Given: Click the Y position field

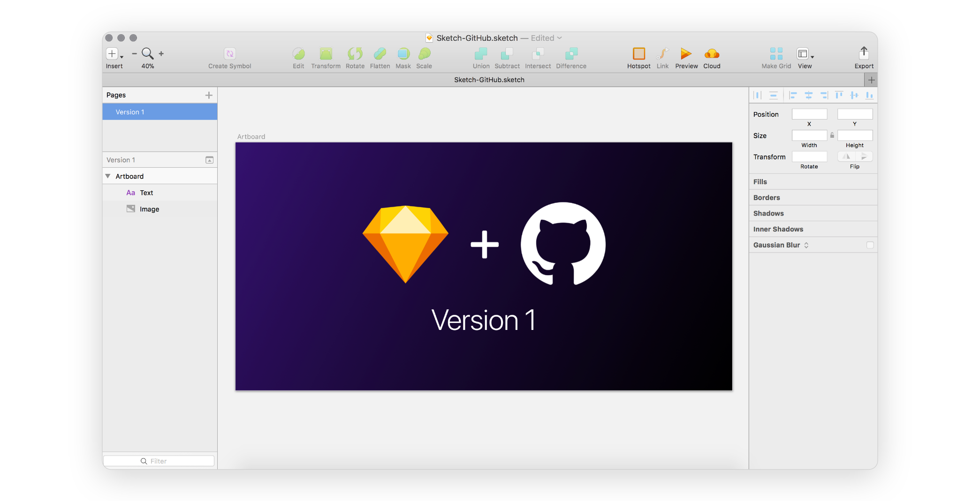Looking at the screenshot, I should coord(855,114).
